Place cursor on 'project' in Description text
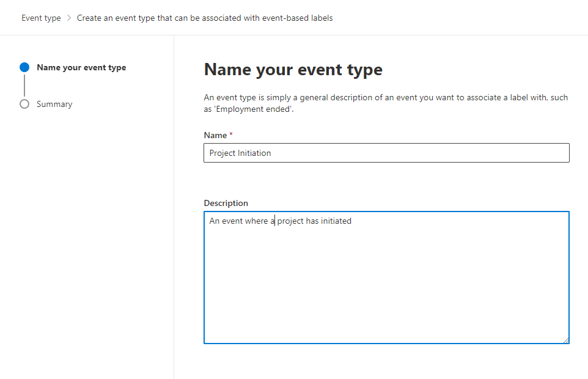This screenshot has height=379, width=588. point(290,221)
